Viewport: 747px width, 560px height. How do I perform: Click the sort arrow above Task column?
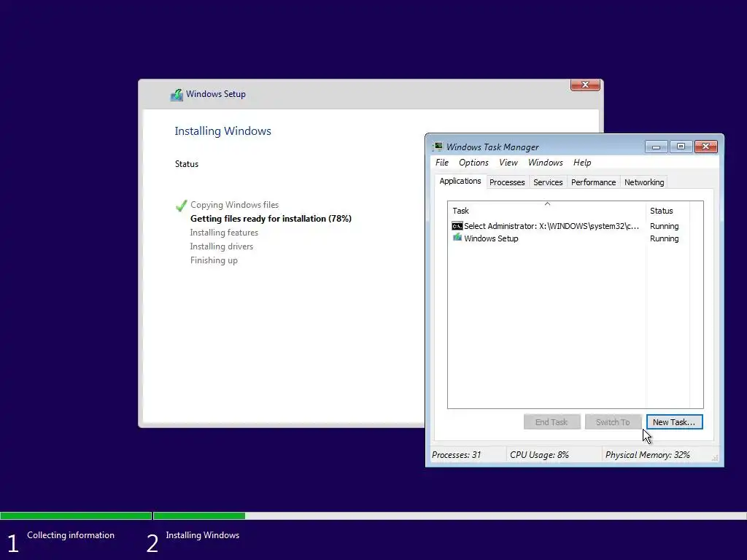pos(547,204)
